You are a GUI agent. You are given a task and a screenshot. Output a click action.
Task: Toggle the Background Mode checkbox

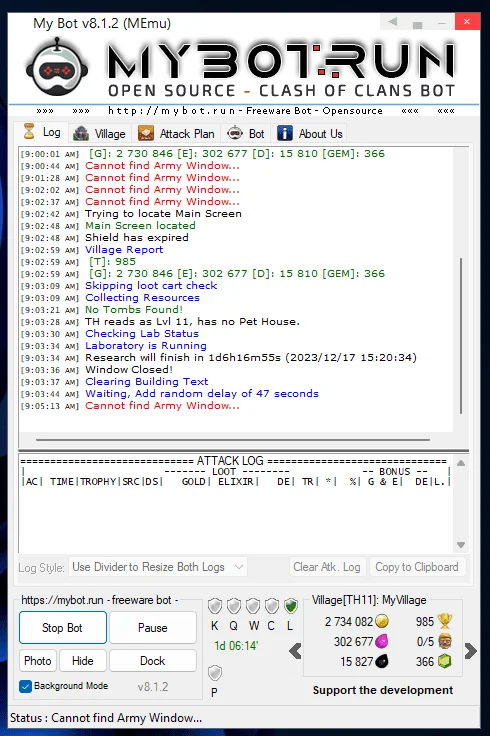(25, 686)
